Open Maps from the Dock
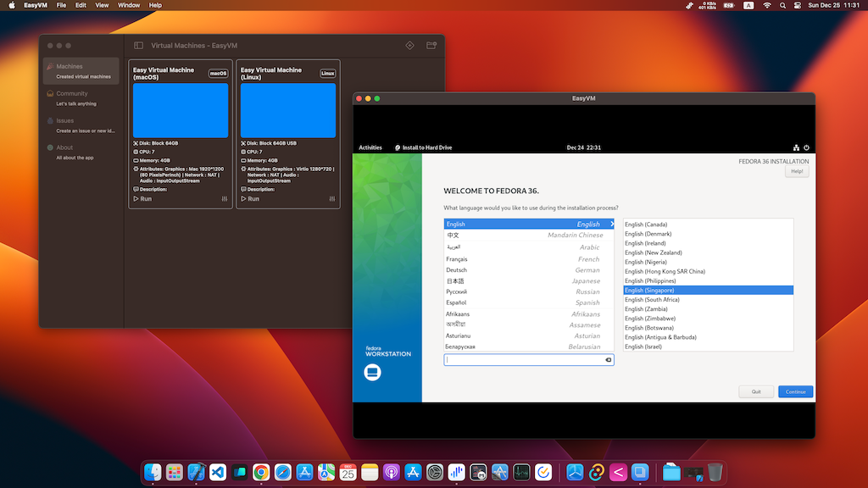This screenshot has width=868, height=488. pyautogui.click(x=326, y=473)
